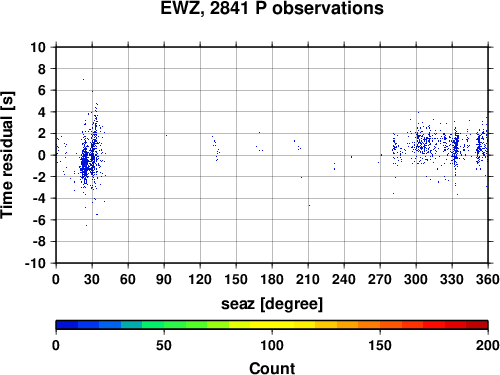Viewport: 500px width, 375px height.
Task: Click the x-axis tick label 30
Action: point(92,279)
